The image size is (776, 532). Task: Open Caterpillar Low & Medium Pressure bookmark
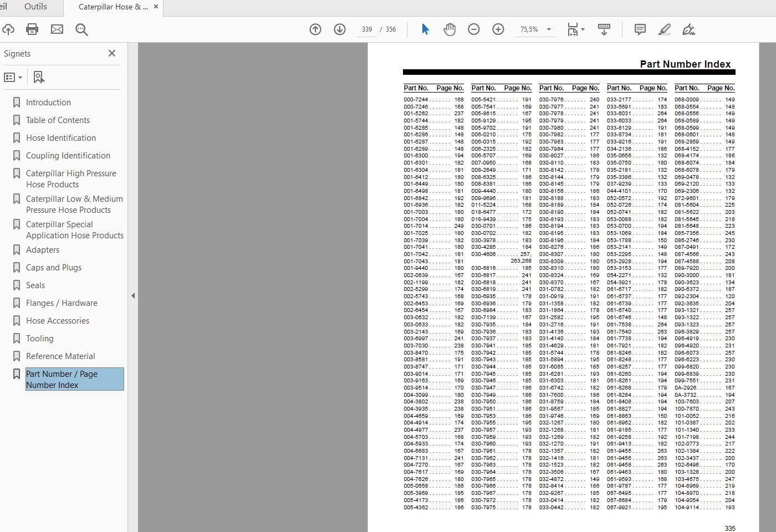74,204
